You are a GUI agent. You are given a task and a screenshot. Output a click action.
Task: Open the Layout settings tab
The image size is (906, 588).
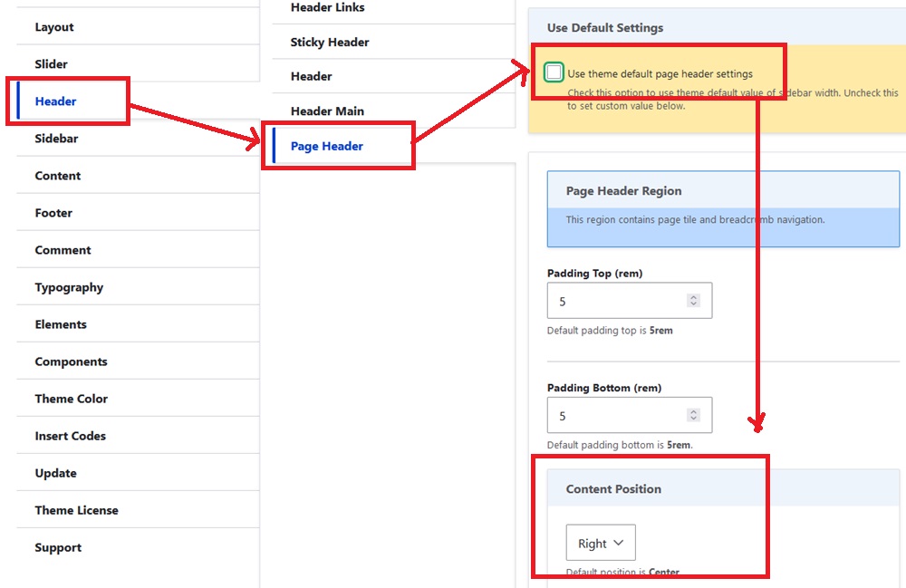54,27
